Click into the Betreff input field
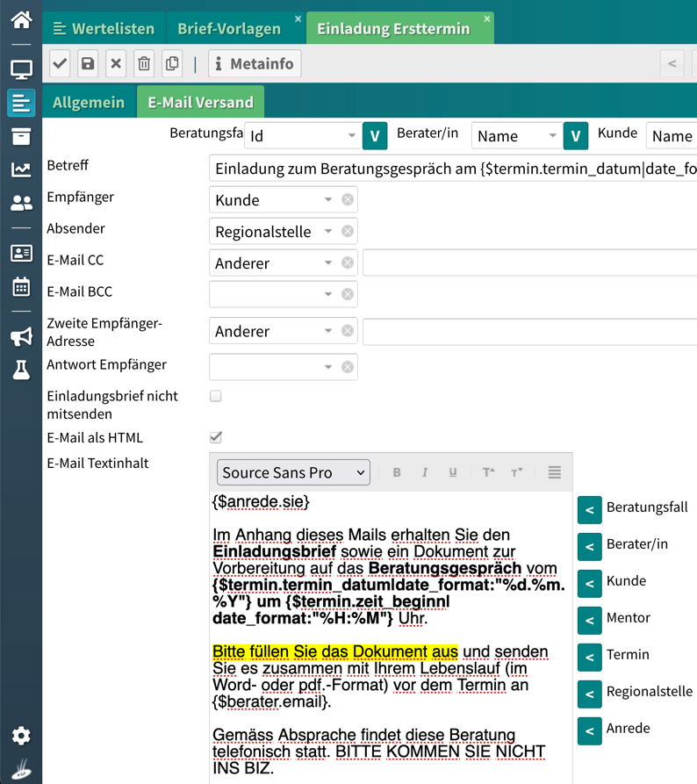 click(x=453, y=169)
